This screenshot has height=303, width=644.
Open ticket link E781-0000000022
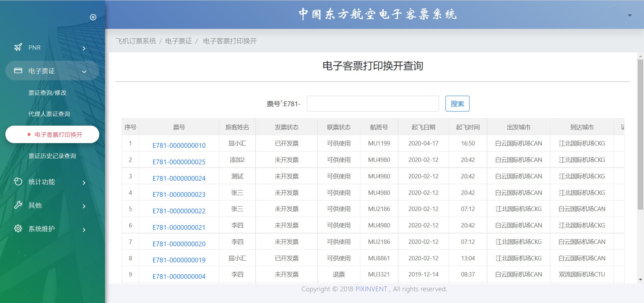point(179,211)
